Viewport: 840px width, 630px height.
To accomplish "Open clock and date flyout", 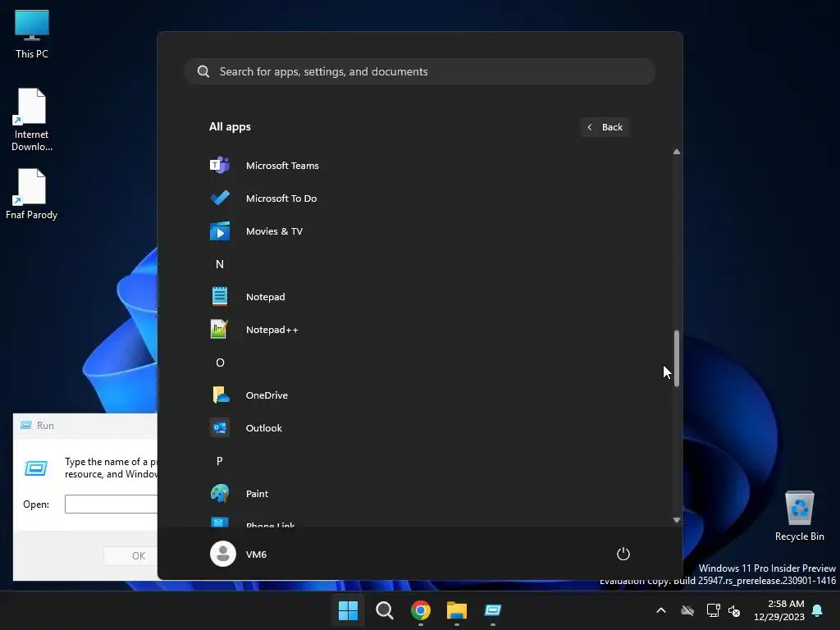I will 779,610.
